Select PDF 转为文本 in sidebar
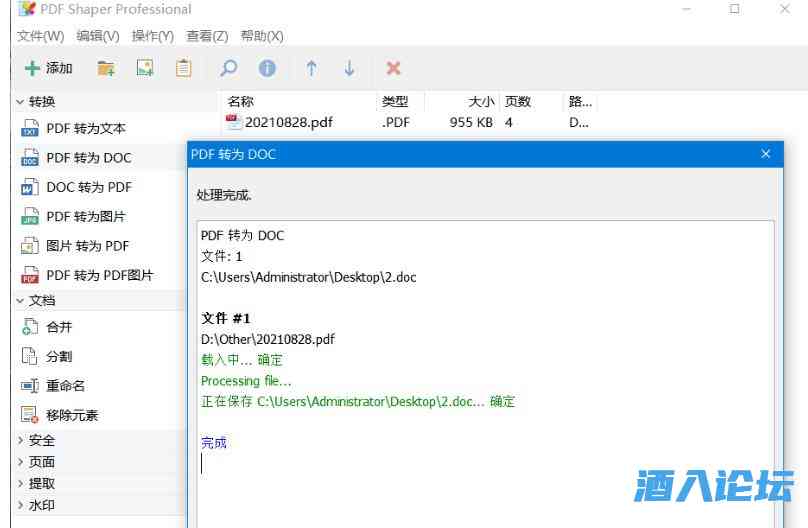The width and height of the screenshot is (808, 528). tap(85, 128)
